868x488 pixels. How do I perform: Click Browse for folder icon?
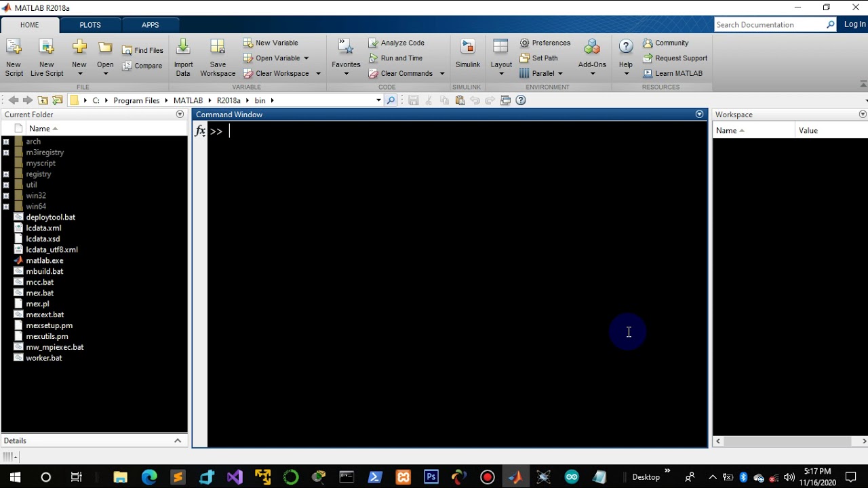pos(58,100)
